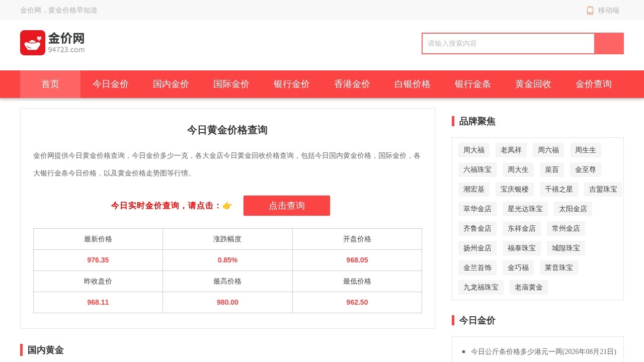Open the 今日金价 nav item
Viewport: 644px width, 362px height.
click(x=111, y=84)
